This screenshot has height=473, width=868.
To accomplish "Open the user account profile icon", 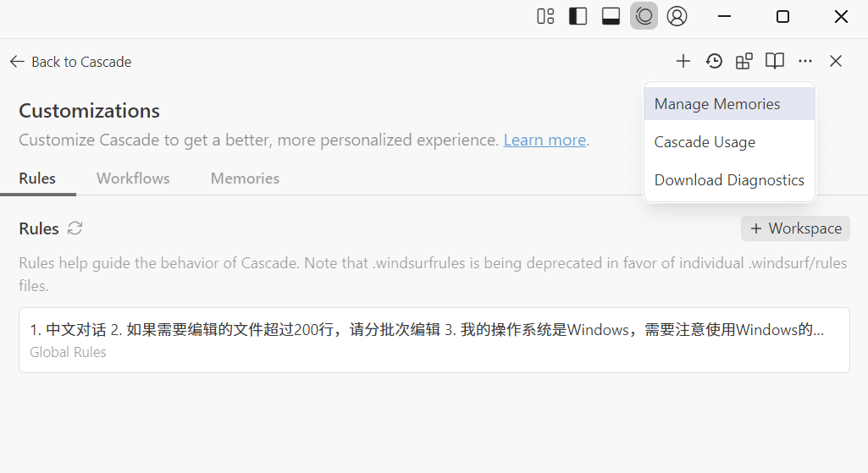I will 677,16.
